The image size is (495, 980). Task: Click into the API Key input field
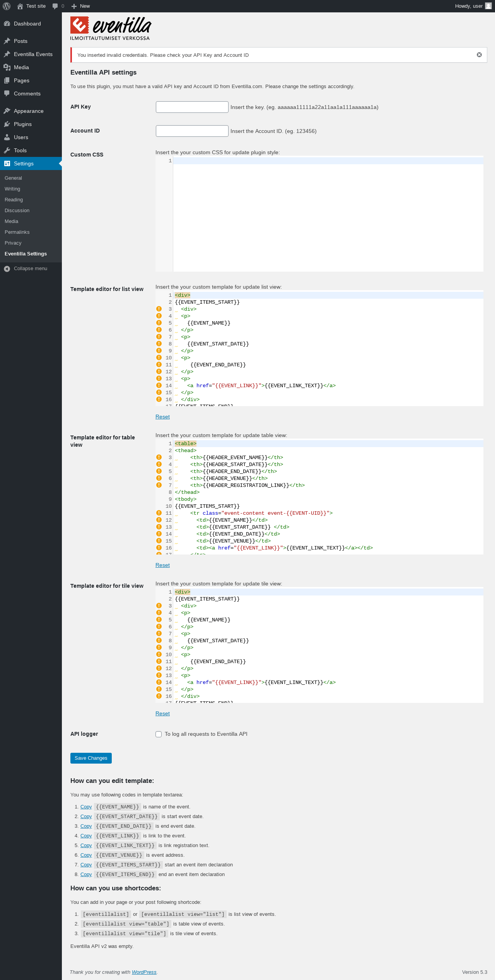[x=192, y=107]
